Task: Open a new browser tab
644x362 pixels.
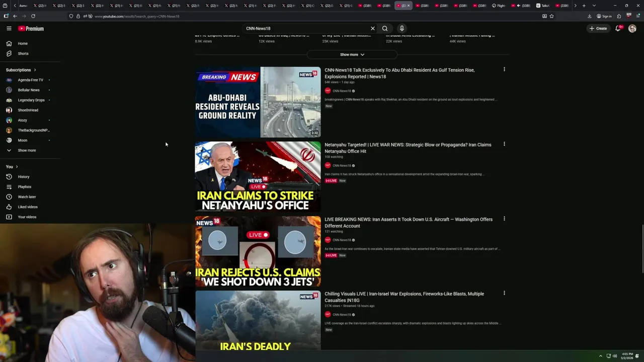Action: [x=584, y=6]
